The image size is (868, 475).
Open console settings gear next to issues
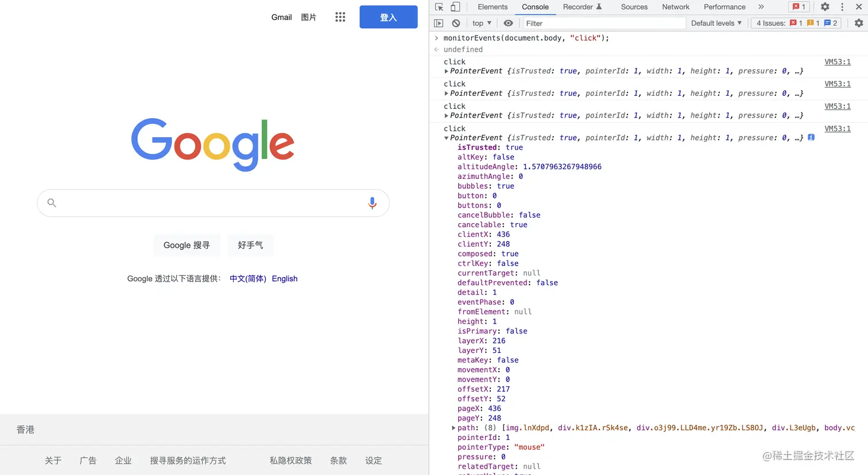tap(859, 23)
